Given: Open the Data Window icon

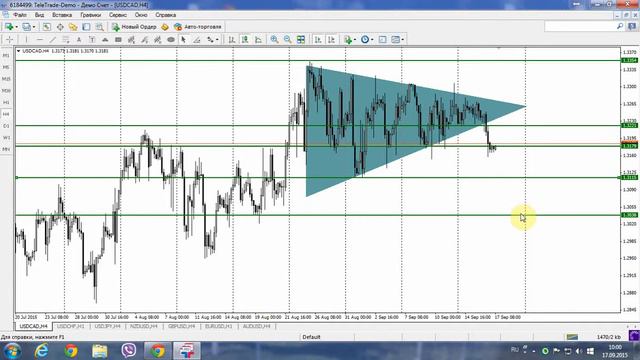Looking at the screenshot, I should click(x=60, y=27).
